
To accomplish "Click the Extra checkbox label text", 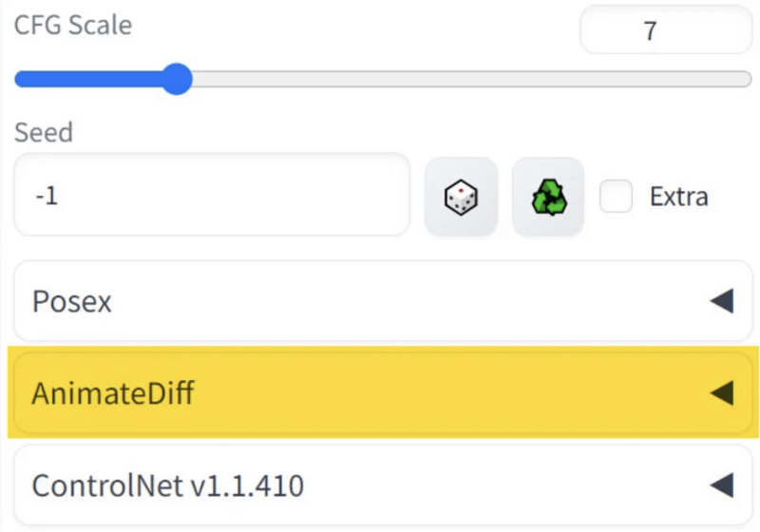I will (678, 197).
